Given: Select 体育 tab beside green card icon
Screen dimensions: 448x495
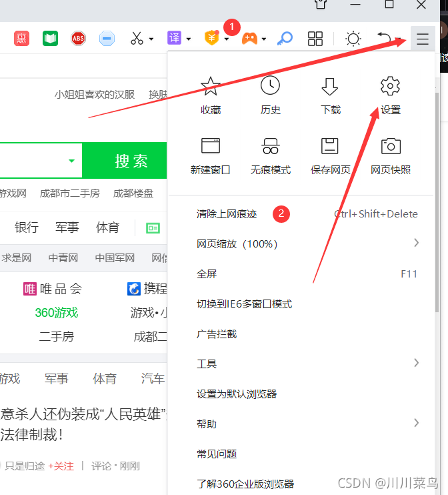Looking at the screenshot, I should 107,227.
